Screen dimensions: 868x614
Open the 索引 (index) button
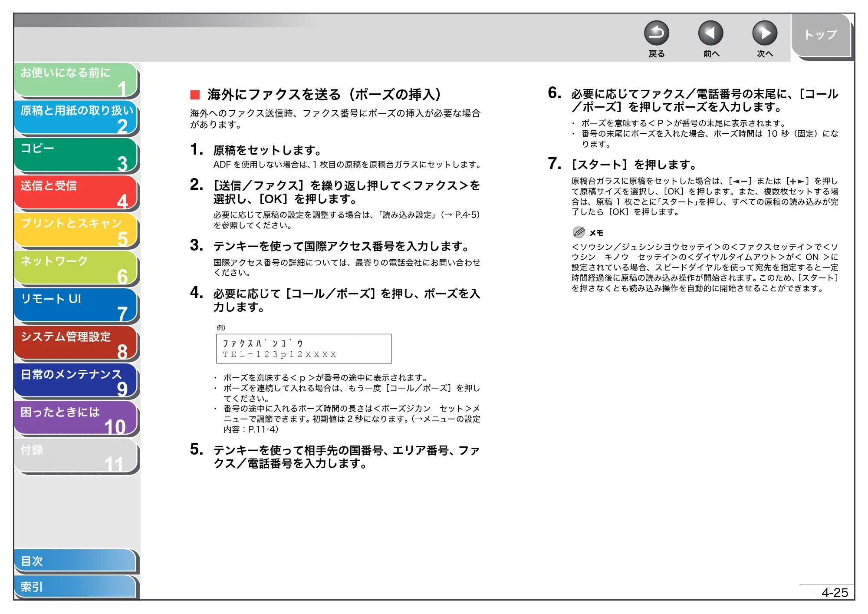pyautogui.click(x=76, y=587)
